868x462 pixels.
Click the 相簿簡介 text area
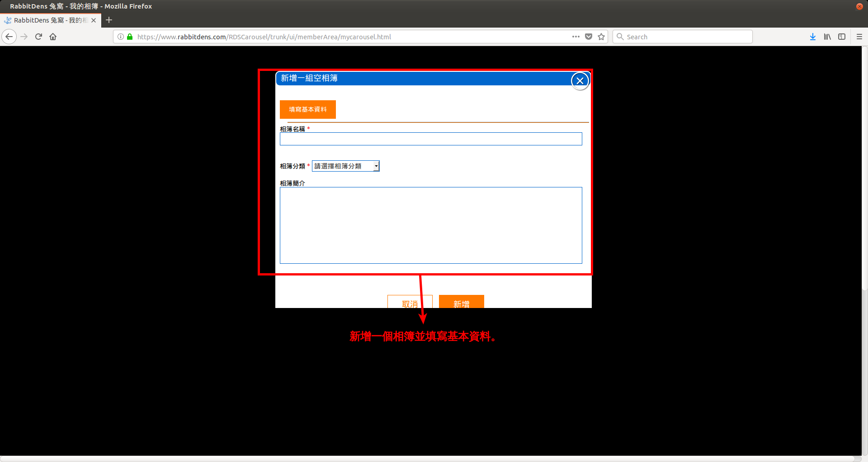[431, 225]
